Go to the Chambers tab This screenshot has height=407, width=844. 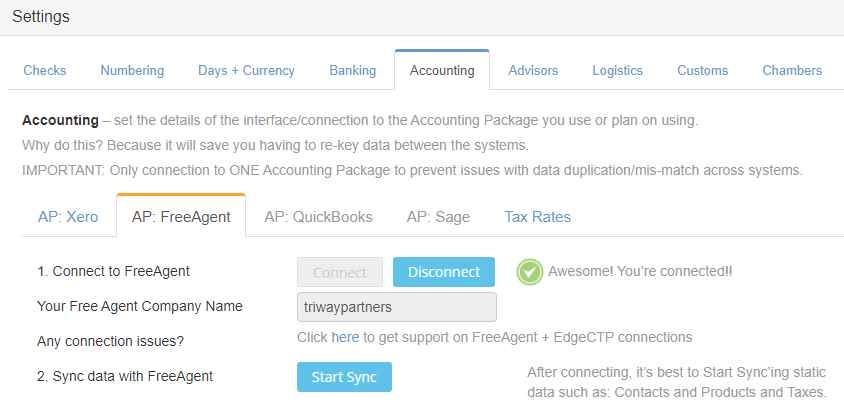tap(792, 71)
